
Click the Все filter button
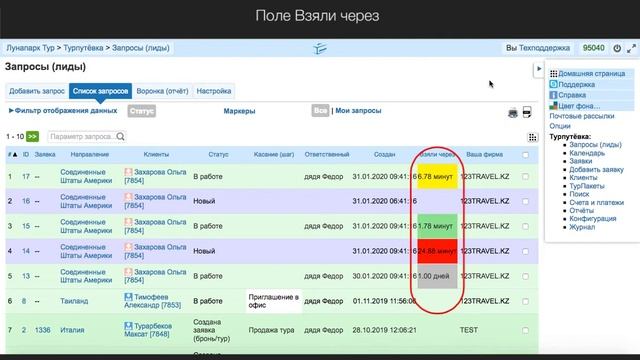[x=320, y=111]
